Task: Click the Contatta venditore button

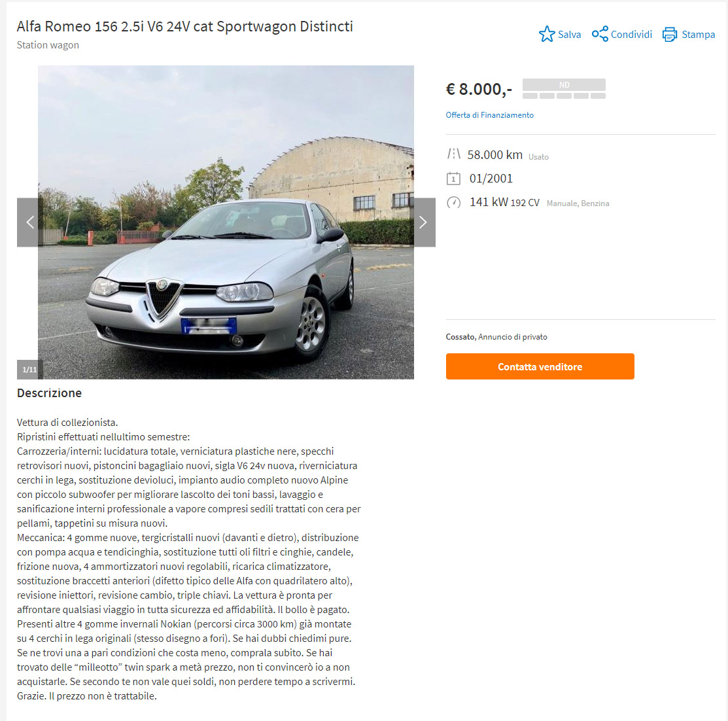Action: (x=540, y=366)
